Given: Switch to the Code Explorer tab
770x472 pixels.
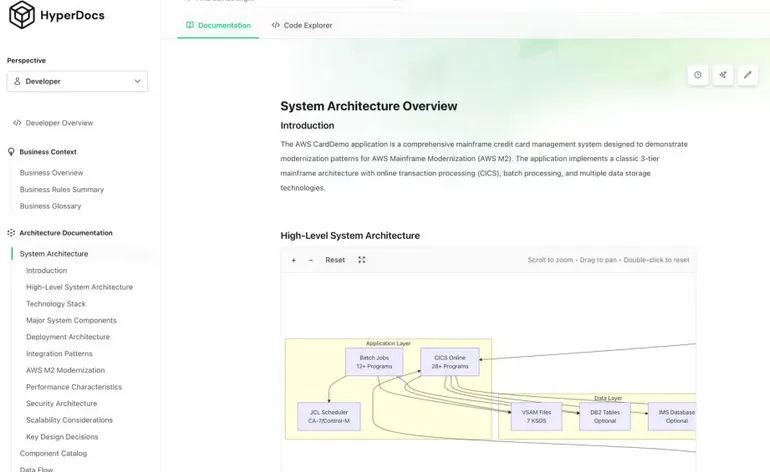Looking at the screenshot, I should (x=302, y=25).
